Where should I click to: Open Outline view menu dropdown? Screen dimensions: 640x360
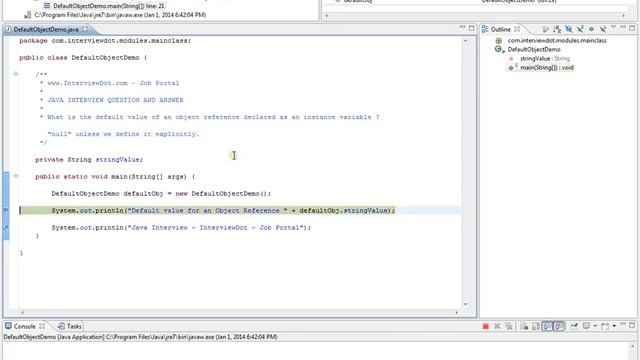614,27
